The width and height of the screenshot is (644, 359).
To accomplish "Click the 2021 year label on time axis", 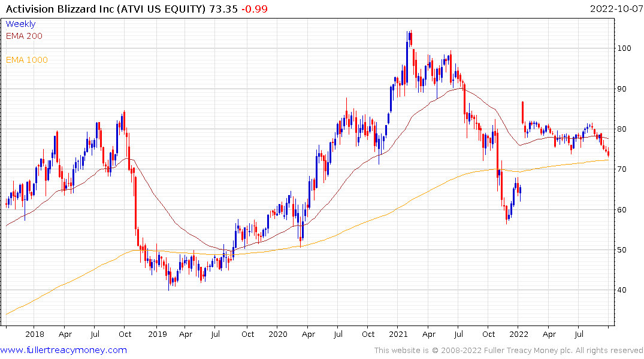I will (398, 334).
